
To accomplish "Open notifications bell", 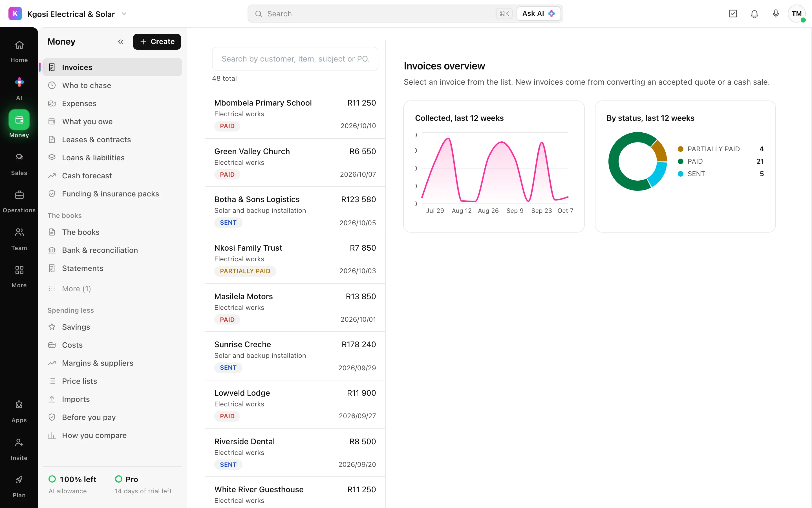I will pos(754,14).
